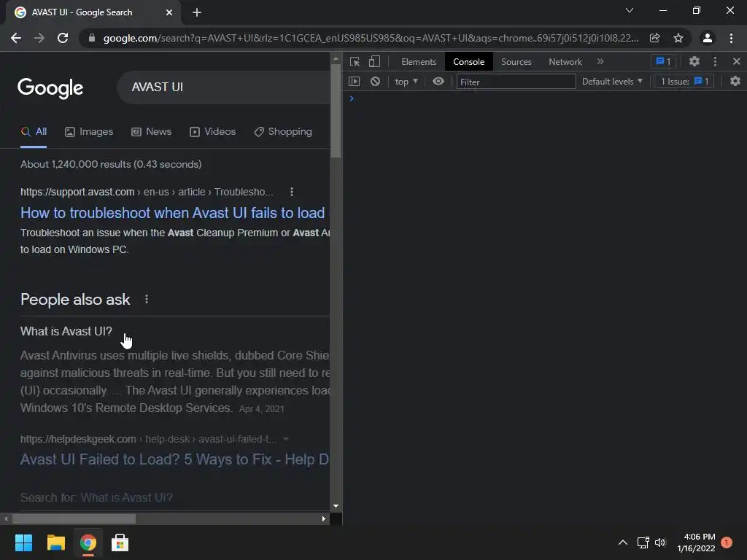Expand the top JavaScript context dropdown
Image resolution: width=747 pixels, height=560 pixels.
point(406,82)
